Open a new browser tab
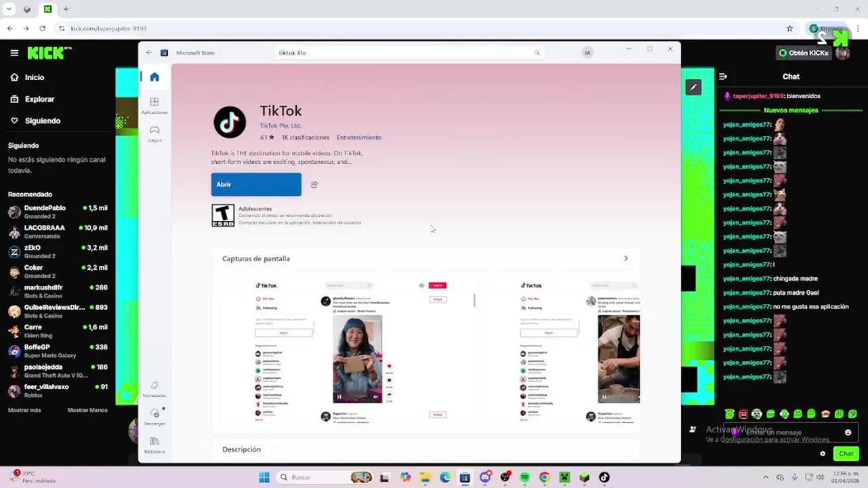The image size is (868, 488). tap(66, 9)
